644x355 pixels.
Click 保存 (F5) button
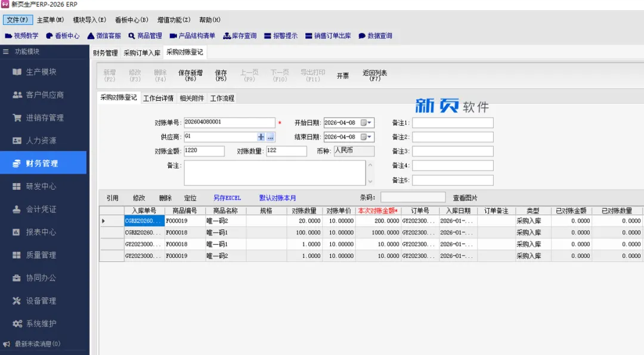click(x=221, y=75)
